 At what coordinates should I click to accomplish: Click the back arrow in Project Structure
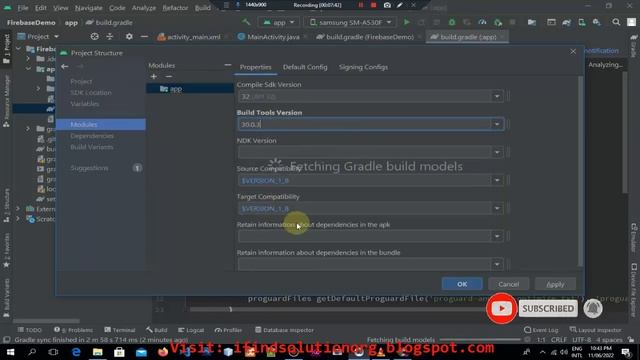(64, 67)
